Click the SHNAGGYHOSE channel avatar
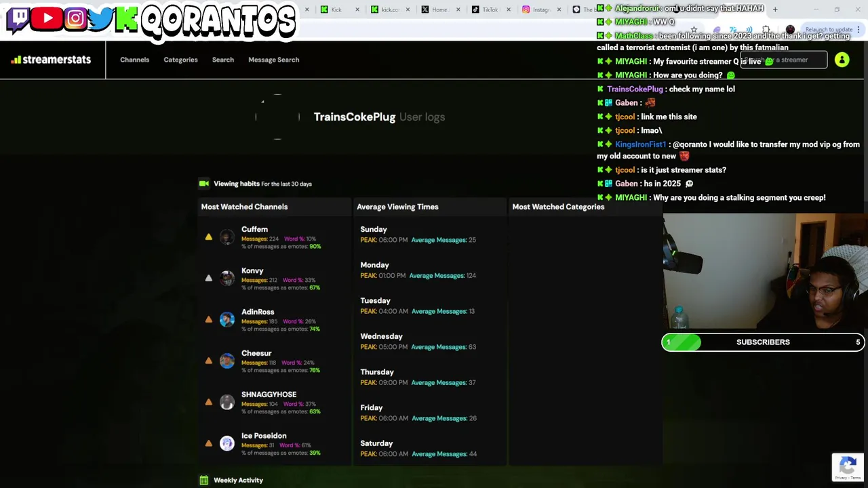868x488 pixels. tap(226, 402)
